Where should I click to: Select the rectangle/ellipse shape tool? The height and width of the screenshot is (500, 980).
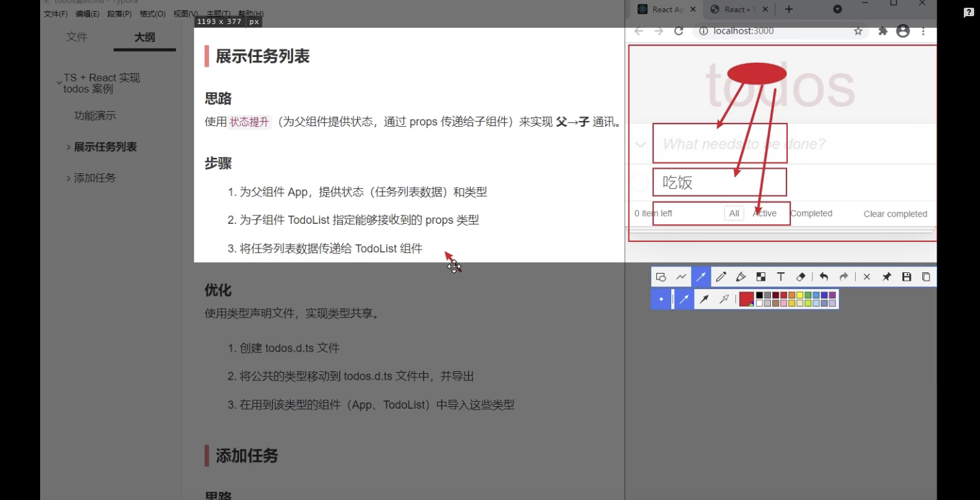661,277
